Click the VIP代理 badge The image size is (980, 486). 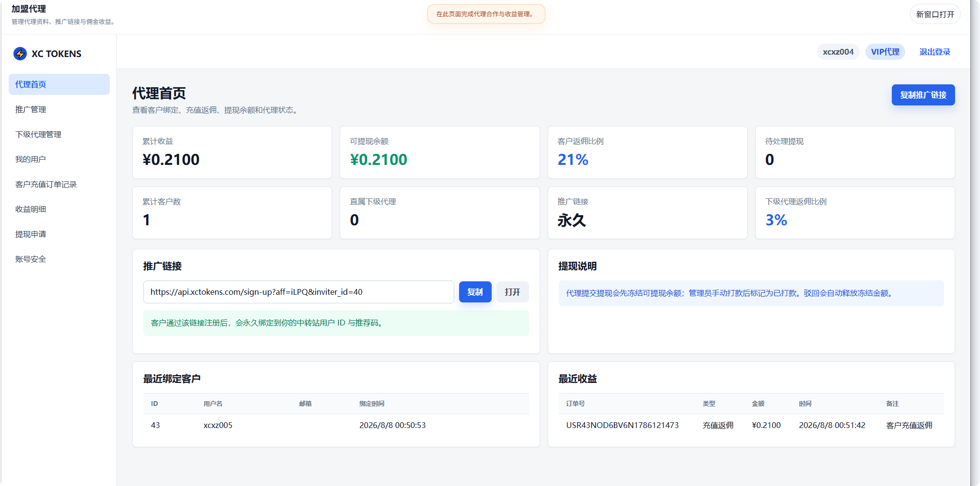point(885,52)
